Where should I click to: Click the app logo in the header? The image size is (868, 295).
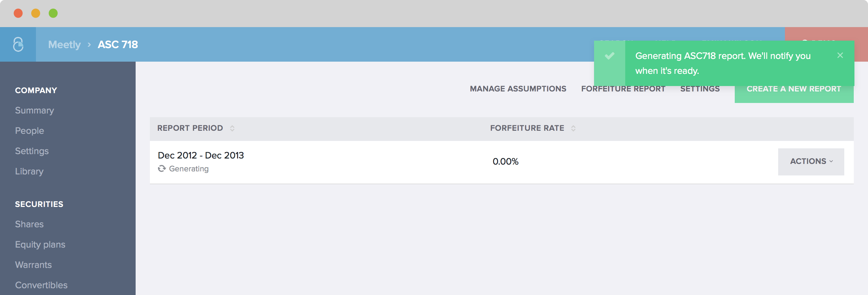click(18, 44)
